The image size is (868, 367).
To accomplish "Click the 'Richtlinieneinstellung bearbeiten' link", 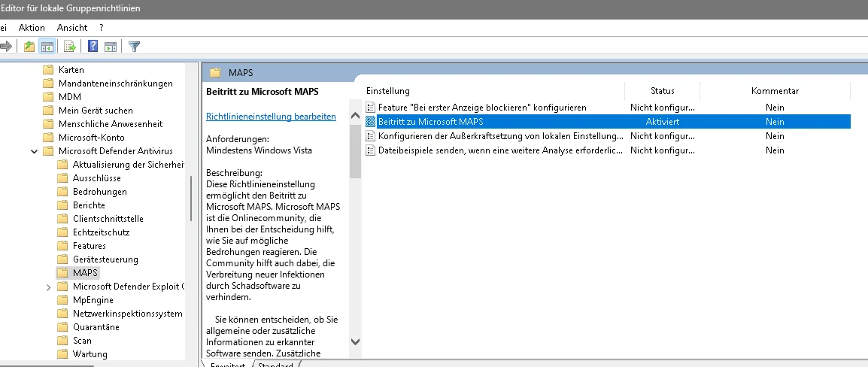I will 272,117.
